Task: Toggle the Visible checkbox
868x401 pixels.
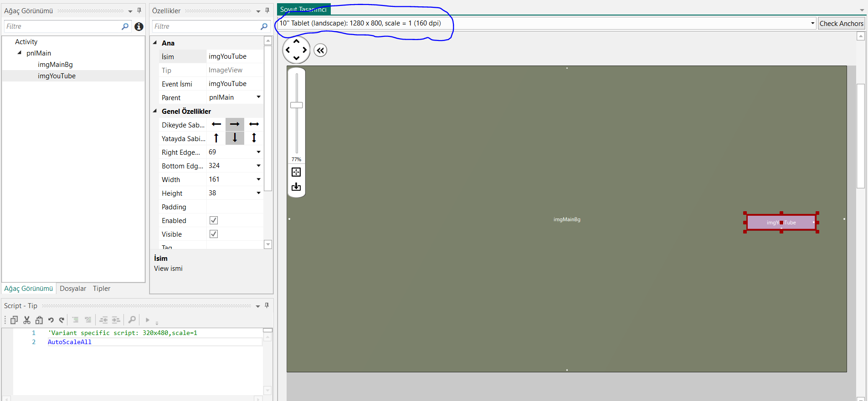Action: pyautogui.click(x=213, y=234)
